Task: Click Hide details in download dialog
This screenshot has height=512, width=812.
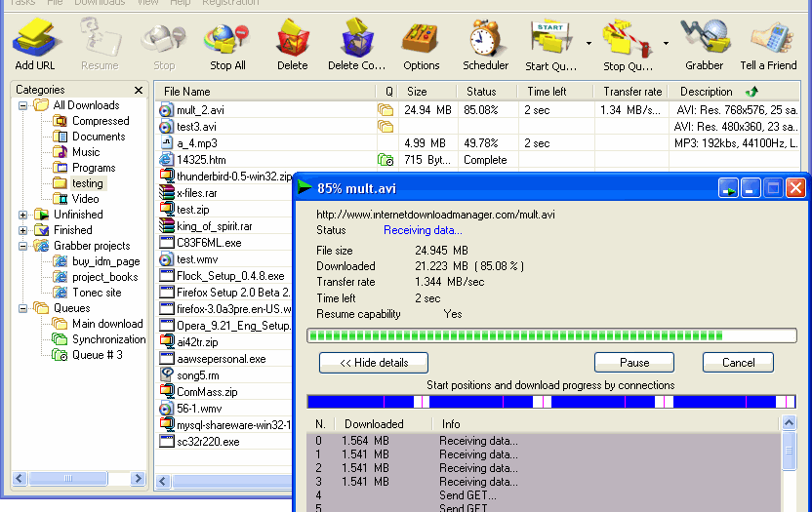Action: 374,363
